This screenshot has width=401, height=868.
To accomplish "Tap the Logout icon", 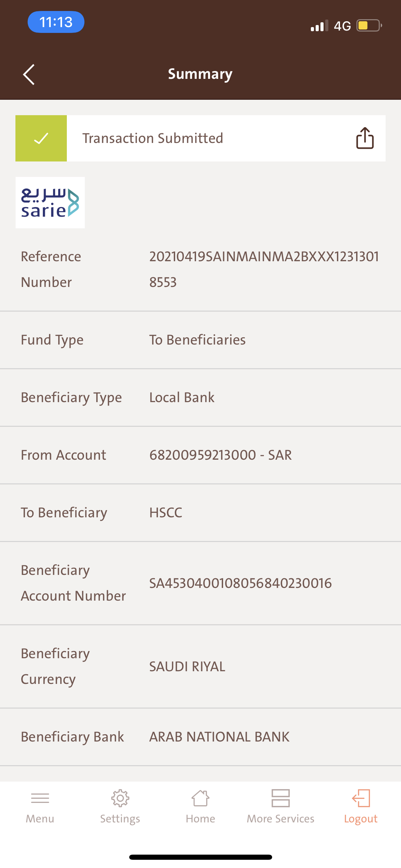I will tap(361, 798).
